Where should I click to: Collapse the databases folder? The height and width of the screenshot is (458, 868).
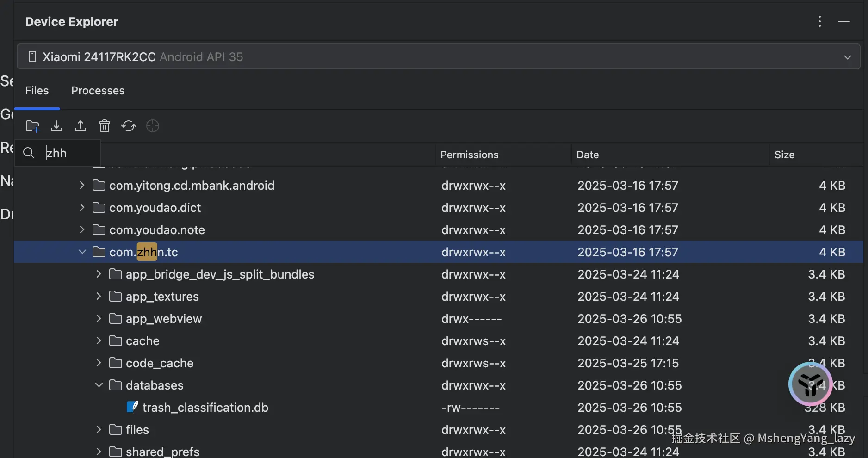pyautogui.click(x=99, y=385)
